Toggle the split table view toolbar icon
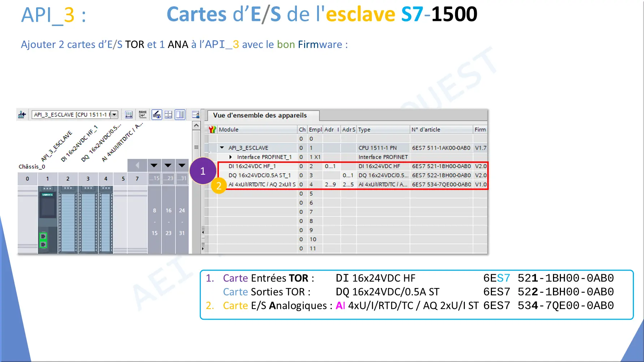 180,115
